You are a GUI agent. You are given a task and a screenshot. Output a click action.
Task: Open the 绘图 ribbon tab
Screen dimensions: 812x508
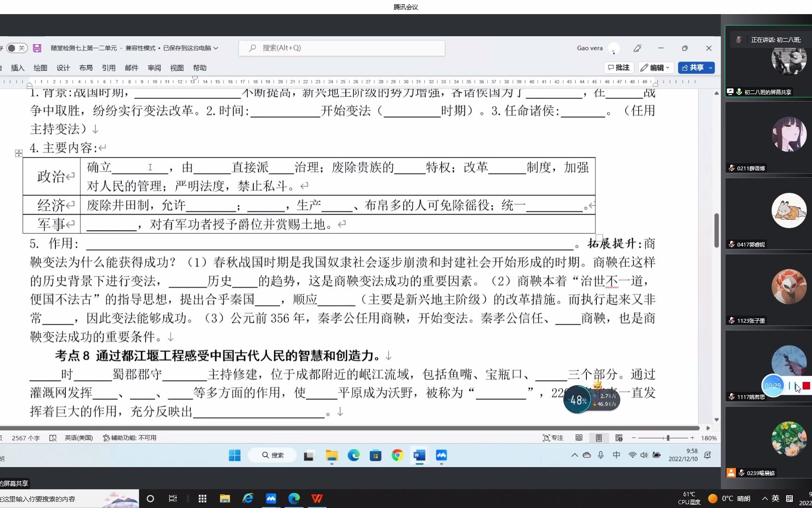40,68
